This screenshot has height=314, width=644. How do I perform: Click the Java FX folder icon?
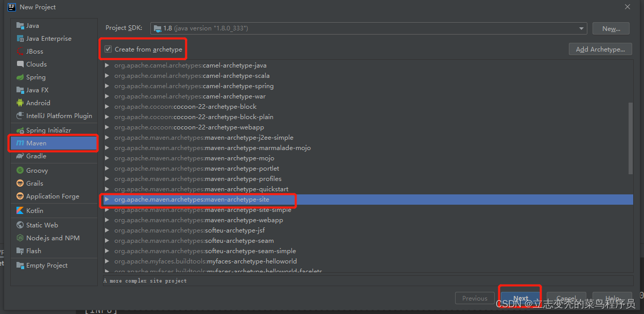click(x=20, y=90)
